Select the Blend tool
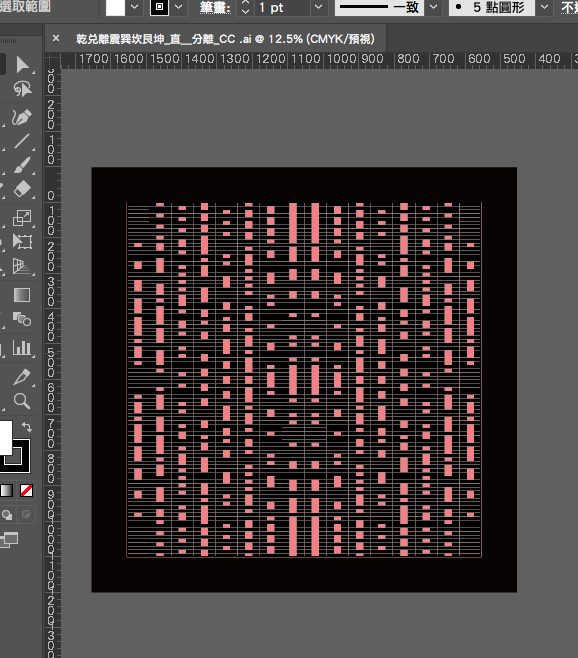The height and width of the screenshot is (658, 578). point(22,320)
